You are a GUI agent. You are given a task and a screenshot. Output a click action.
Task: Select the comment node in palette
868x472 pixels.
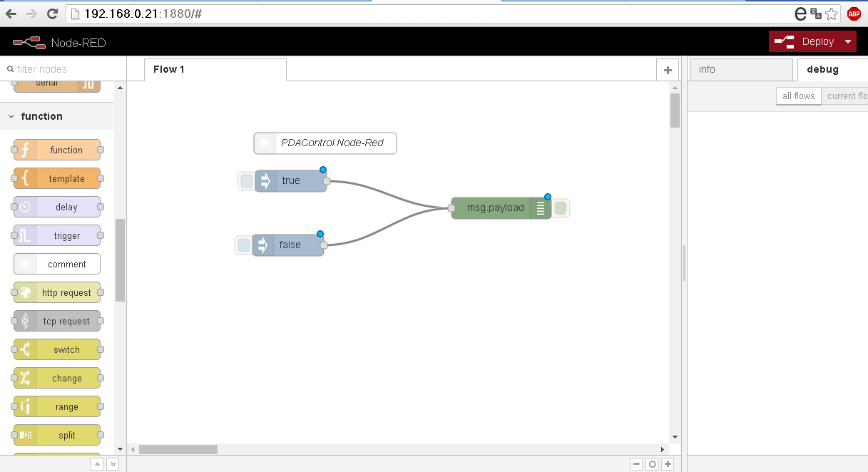click(57, 264)
